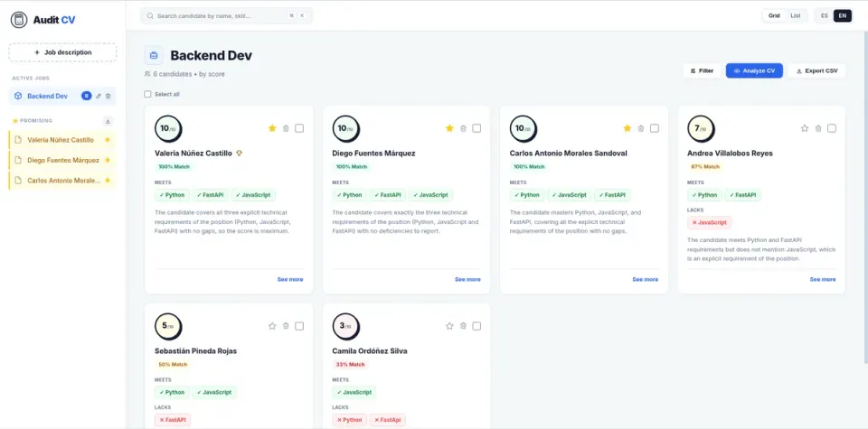Viewport: 868px width, 429px height.
Task: Delete Valeria Núñez Castillo card via trash icon
Action: coord(286,128)
